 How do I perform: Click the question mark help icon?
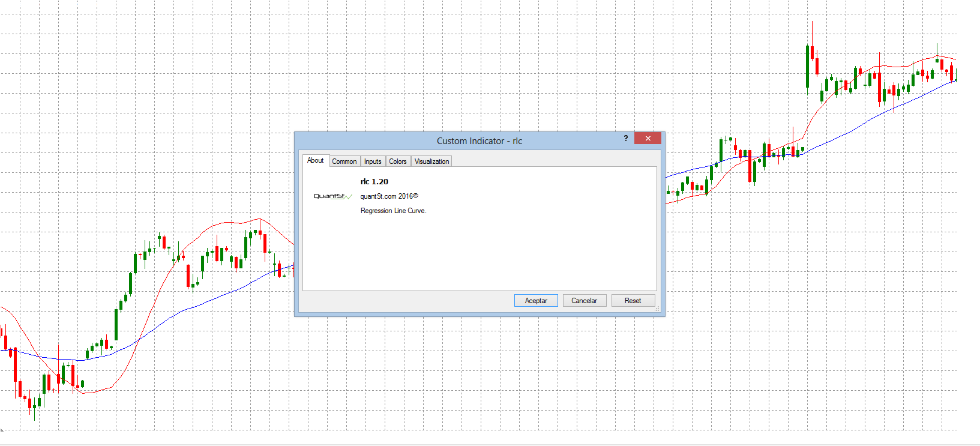click(x=626, y=138)
